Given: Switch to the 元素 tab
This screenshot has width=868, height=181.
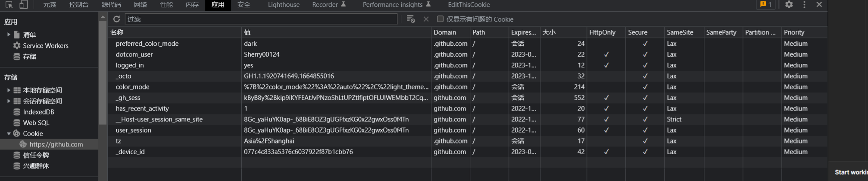Looking at the screenshot, I should (x=50, y=5).
